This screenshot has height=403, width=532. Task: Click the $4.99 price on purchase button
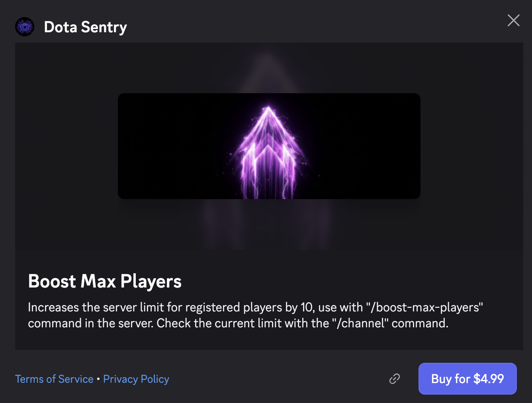489,379
